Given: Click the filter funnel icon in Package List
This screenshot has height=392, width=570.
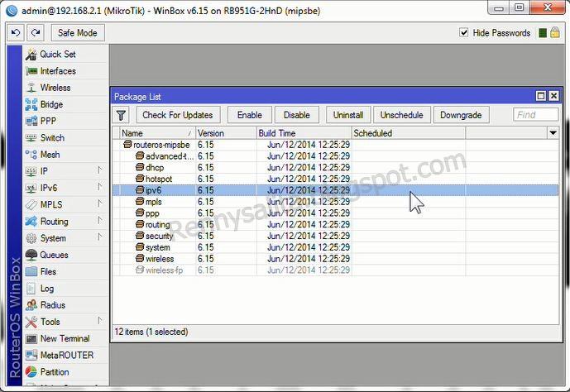Looking at the screenshot, I should point(121,115).
